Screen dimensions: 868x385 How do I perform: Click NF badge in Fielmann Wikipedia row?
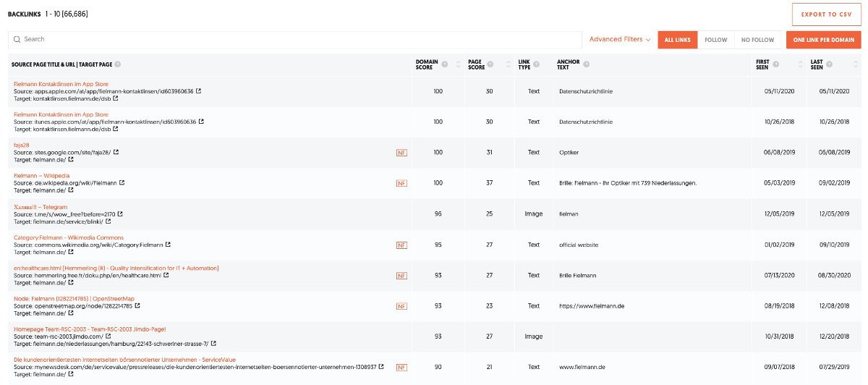pos(401,183)
